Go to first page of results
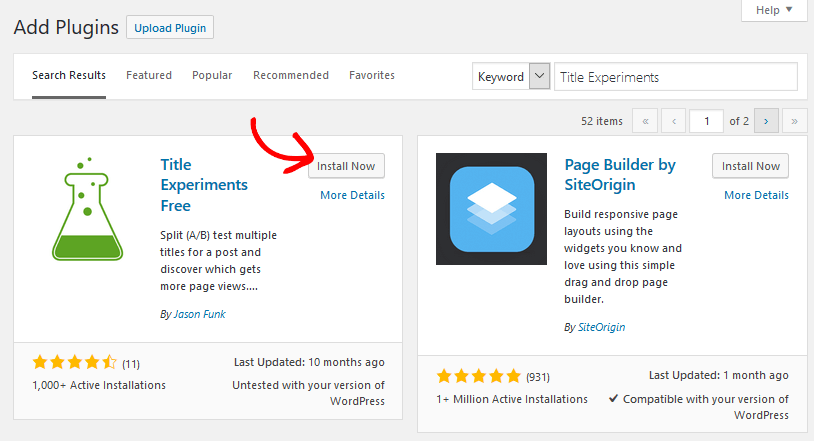Image resolution: width=814 pixels, height=441 pixels. 645,121
